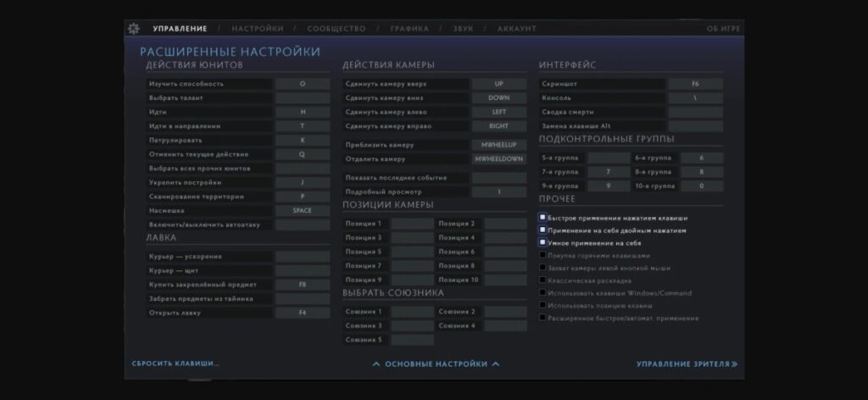The width and height of the screenshot is (868, 400).
Task: Select the Открыть лавку F4 binding
Action: 303,313
